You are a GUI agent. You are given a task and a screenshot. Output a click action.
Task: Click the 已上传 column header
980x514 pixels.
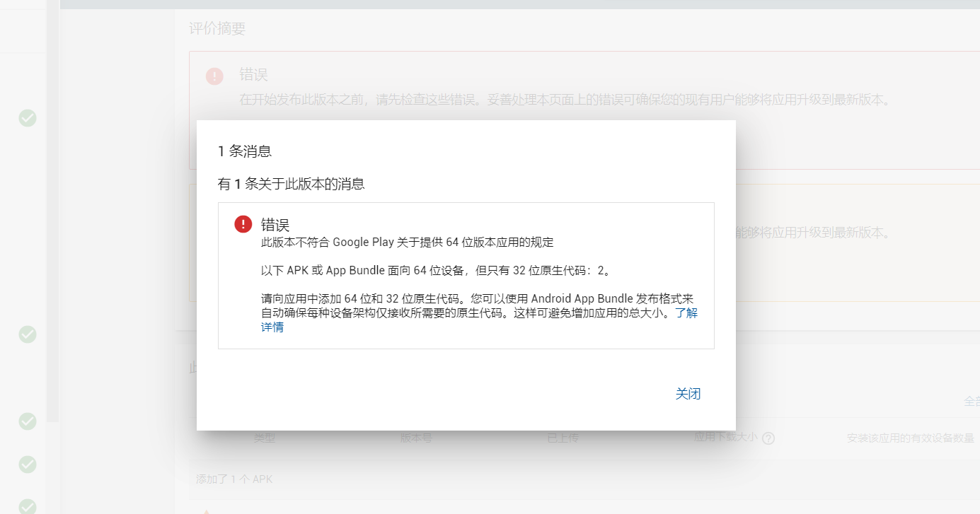[x=563, y=438]
